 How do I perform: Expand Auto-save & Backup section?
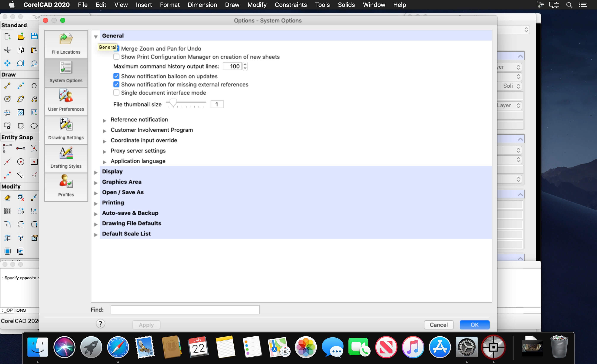point(96,214)
